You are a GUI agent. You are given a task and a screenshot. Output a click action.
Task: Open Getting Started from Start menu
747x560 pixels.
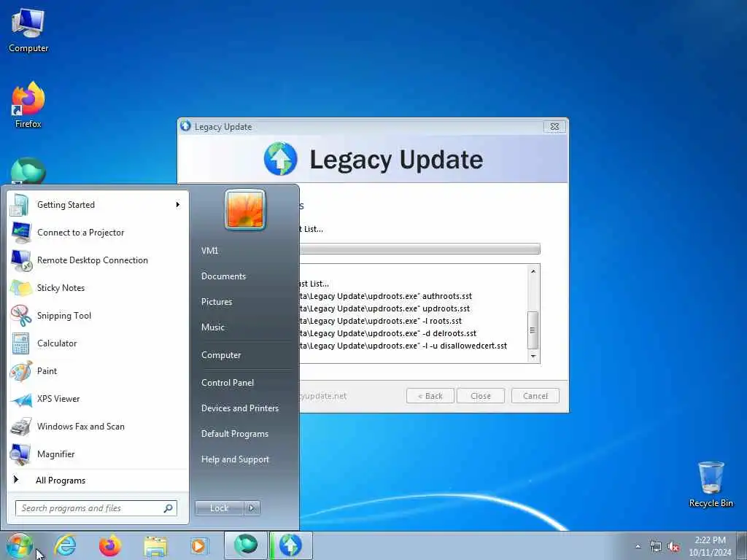point(98,205)
